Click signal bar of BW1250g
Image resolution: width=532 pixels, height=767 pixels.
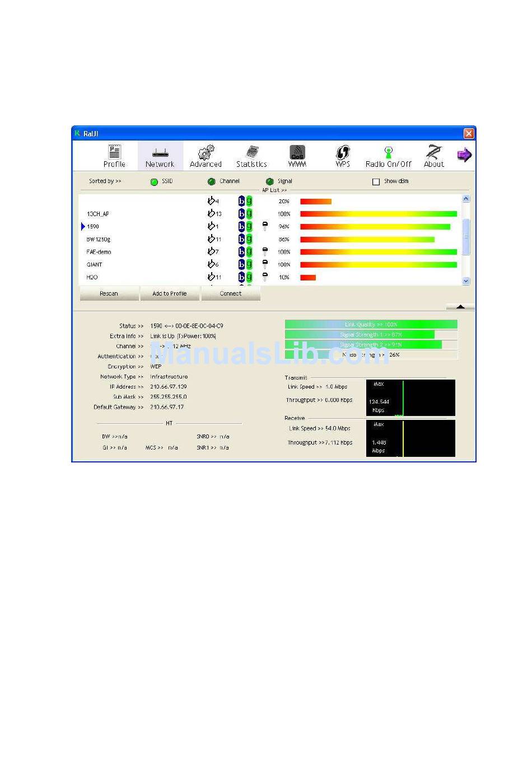coord(367,240)
